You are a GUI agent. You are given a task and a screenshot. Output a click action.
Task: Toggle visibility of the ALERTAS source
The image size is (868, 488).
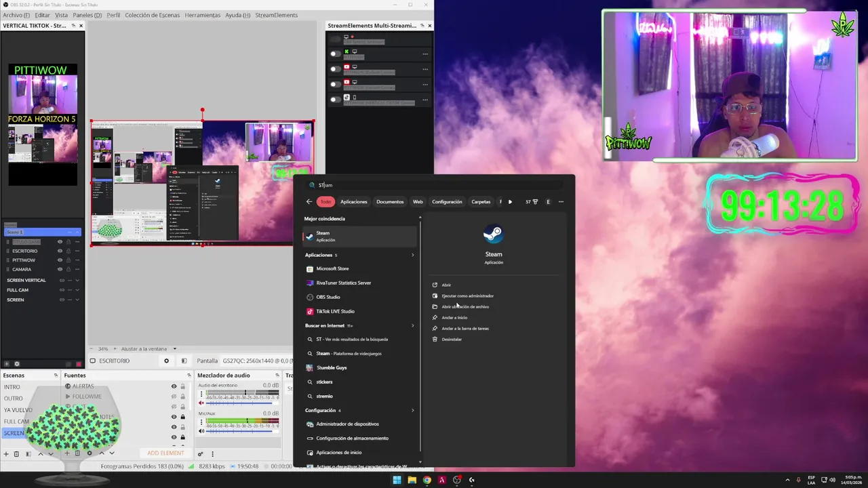[x=174, y=386]
